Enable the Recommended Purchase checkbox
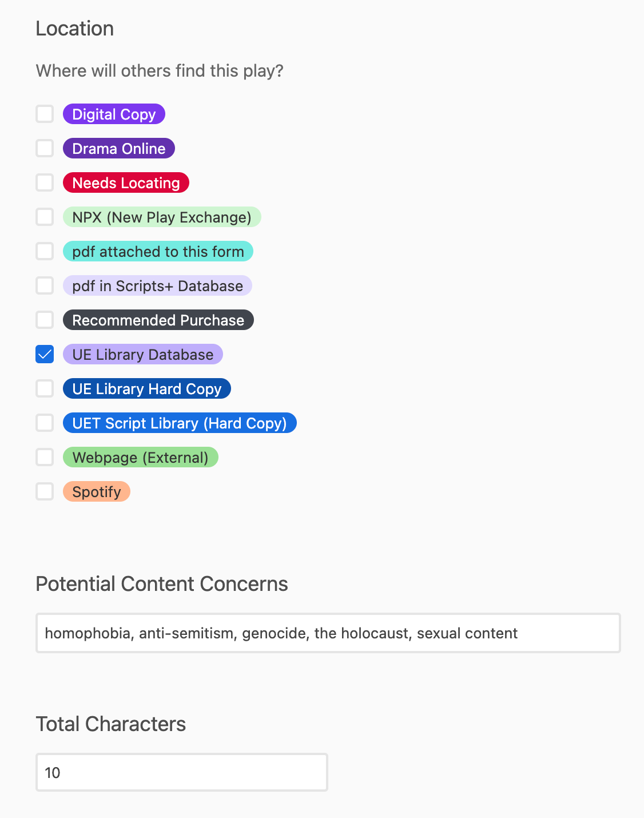Screen dimensions: 644x818 (x=45, y=320)
